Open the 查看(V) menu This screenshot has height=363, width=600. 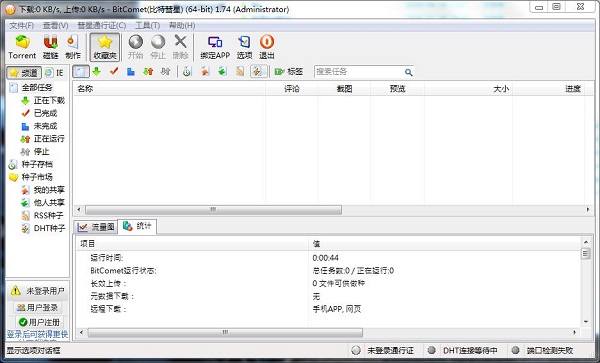55,26
